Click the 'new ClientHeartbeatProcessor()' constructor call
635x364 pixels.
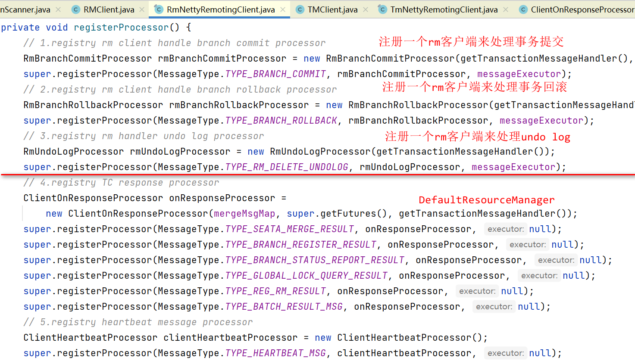tap(401, 338)
